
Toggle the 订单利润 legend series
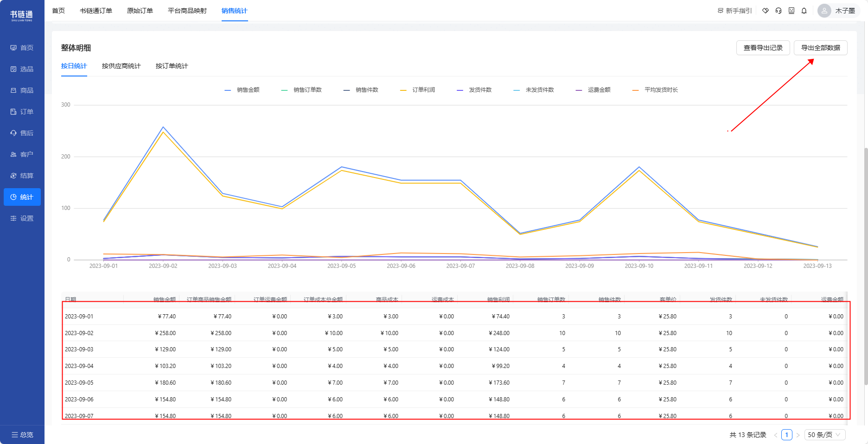(417, 90)
